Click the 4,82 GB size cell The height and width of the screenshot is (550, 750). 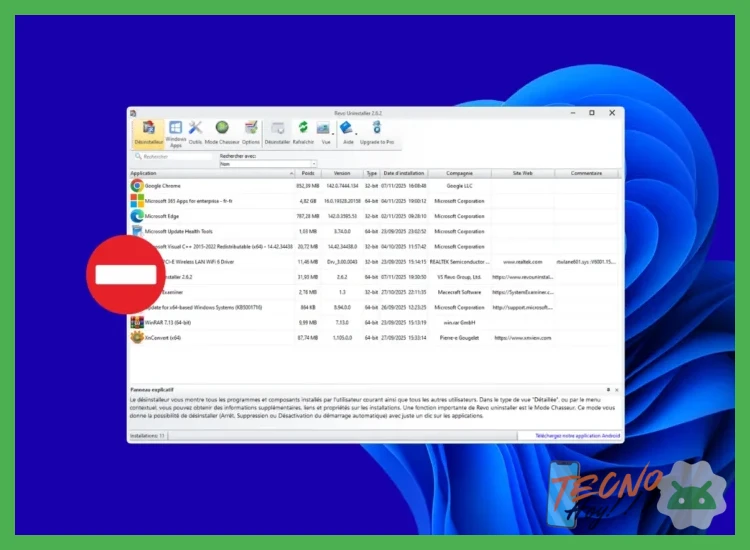(308, 201)
